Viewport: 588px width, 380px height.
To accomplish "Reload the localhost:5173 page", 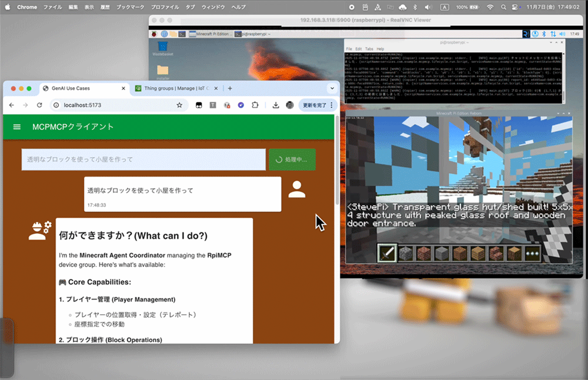I will (x=39, y=105).
